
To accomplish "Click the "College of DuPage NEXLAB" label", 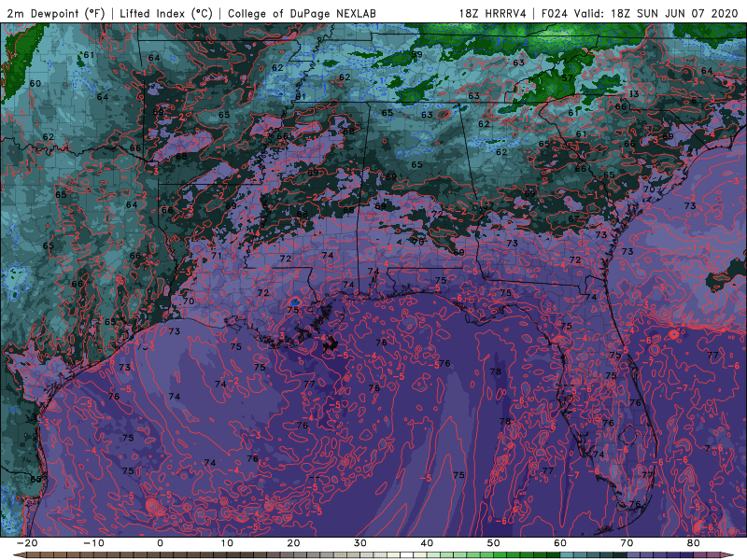I will pos(302,13).
